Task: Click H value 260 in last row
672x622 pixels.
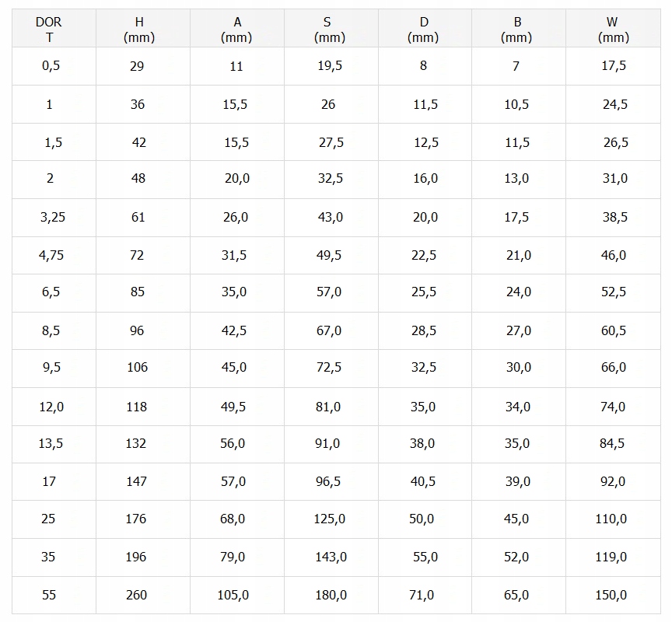Action: click(x=136, y=595)
